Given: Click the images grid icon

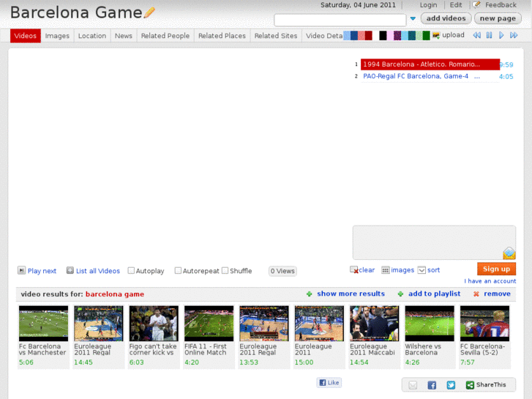Looking at the screenshot, I should click(x=386, y=270).
